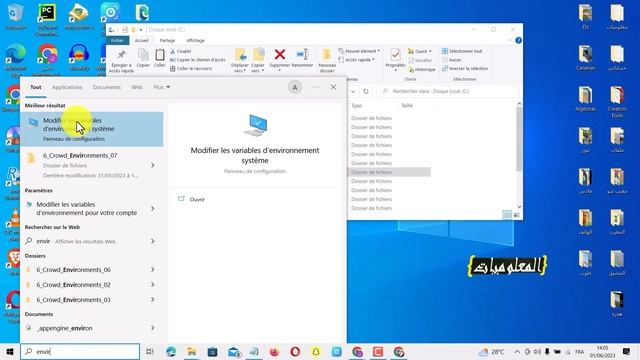Open 'Modifier les variables d'environnement système' best result
This screenshot has width=640, height=360.
click(x=92, y=129)
